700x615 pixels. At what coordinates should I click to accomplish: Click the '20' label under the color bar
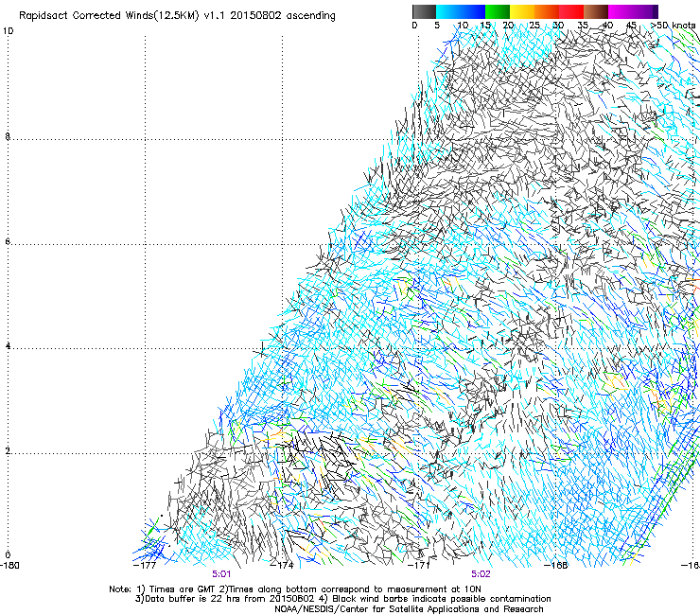point(508,26)
